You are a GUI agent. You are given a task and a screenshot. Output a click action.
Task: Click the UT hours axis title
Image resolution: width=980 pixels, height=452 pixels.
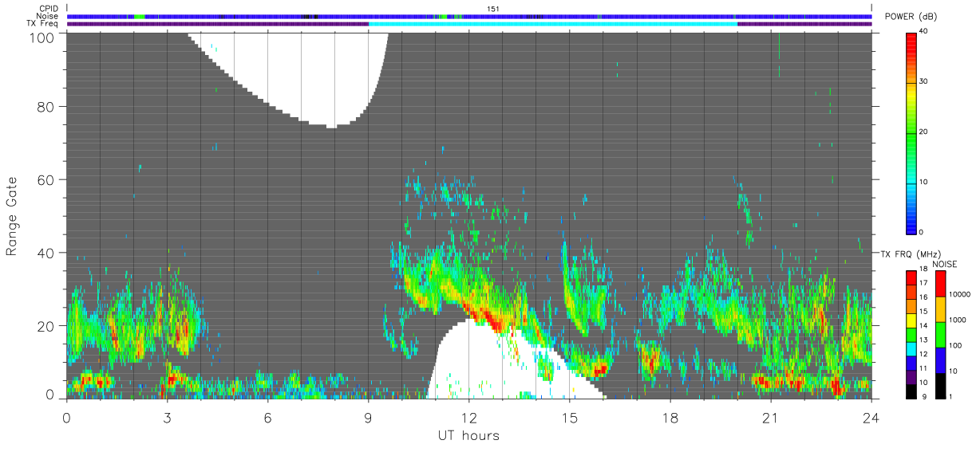coord(468,435)
